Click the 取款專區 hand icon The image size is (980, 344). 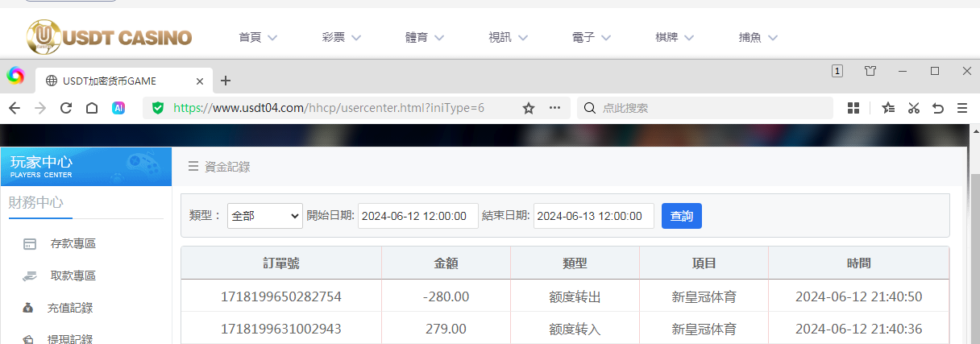[30, 276]
